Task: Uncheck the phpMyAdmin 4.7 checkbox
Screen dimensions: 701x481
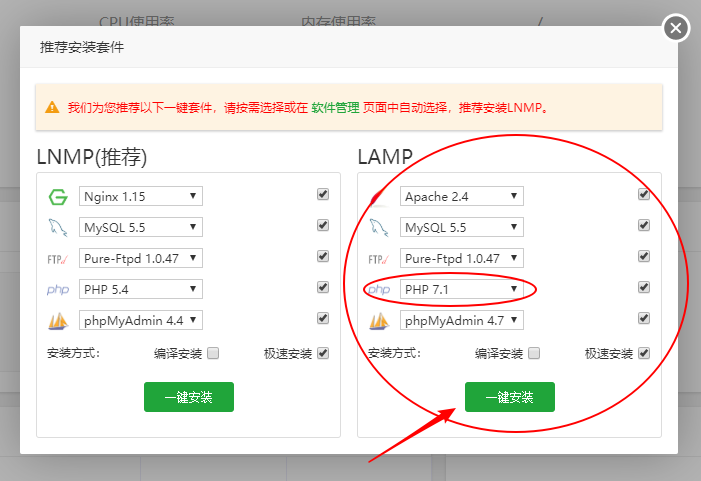Action: 644,318
